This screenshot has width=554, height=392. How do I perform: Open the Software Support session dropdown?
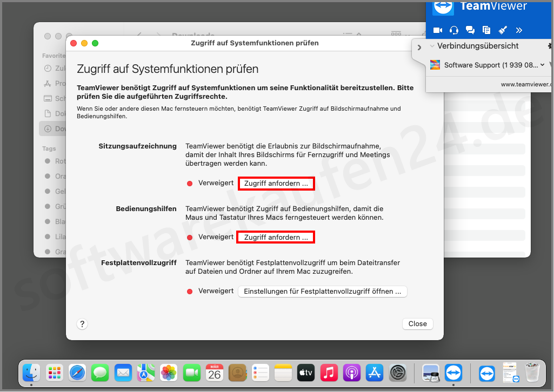pos(542,65)
